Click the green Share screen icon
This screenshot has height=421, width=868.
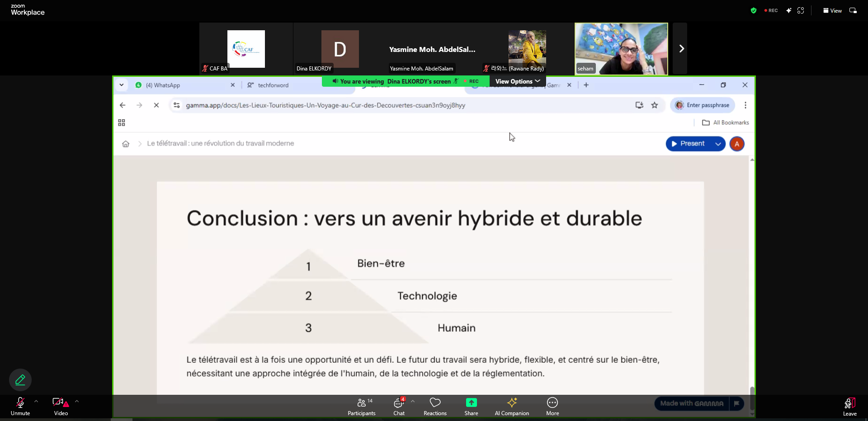tap(471, 402)
